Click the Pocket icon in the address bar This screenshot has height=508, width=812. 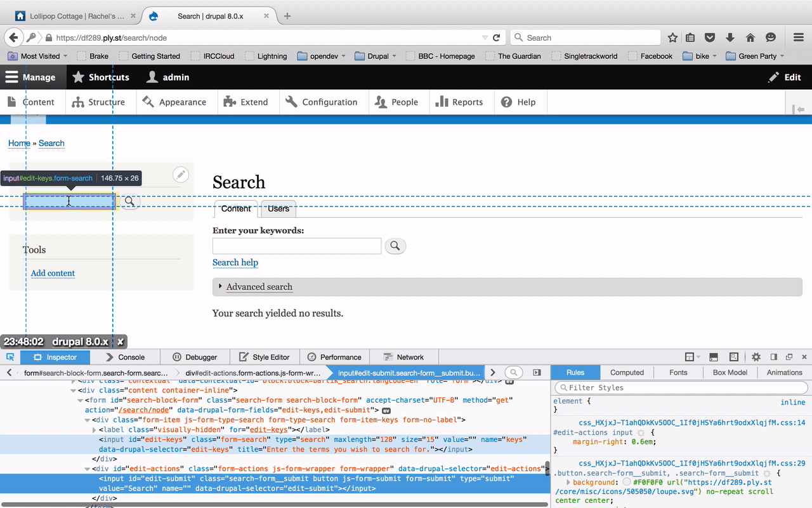[710, 37]
